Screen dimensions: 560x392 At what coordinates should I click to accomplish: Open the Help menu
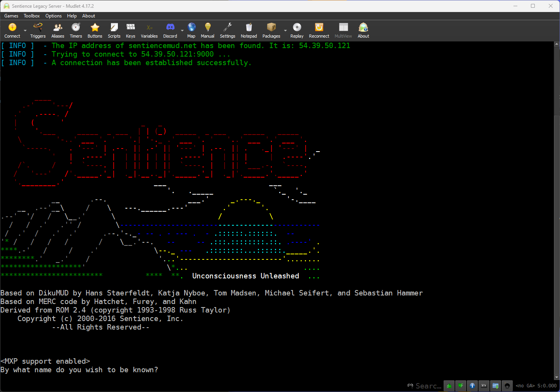(x=72, y=16)
